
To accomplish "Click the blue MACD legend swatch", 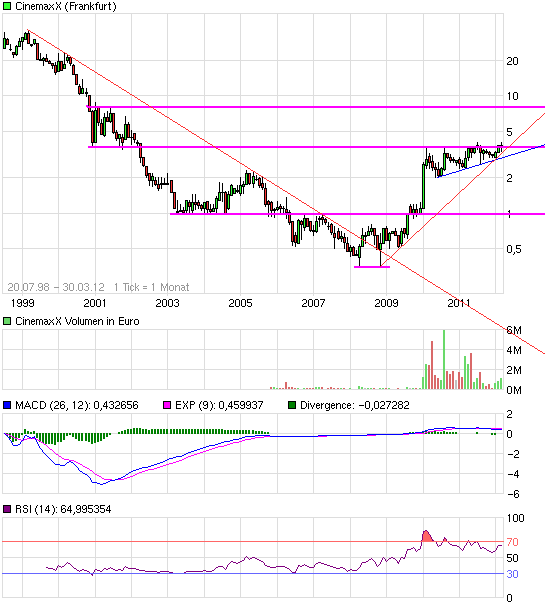I will (x=7, y=405).
